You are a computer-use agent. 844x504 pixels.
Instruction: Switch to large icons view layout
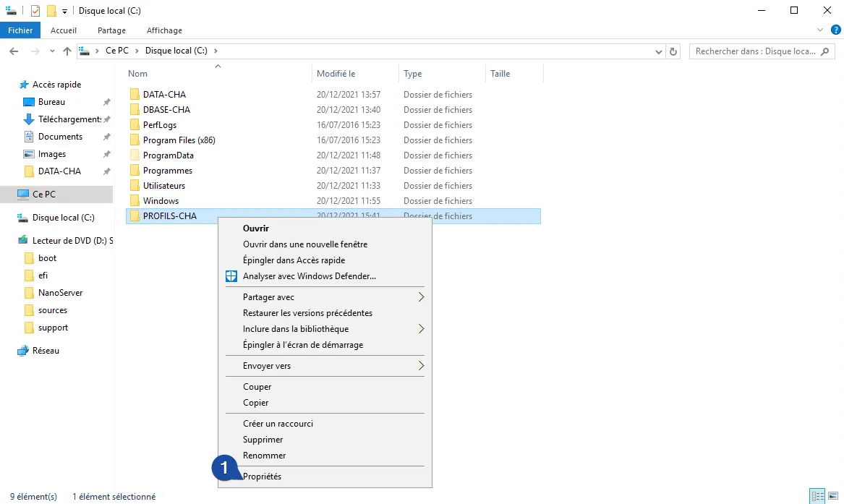[834, 496]
